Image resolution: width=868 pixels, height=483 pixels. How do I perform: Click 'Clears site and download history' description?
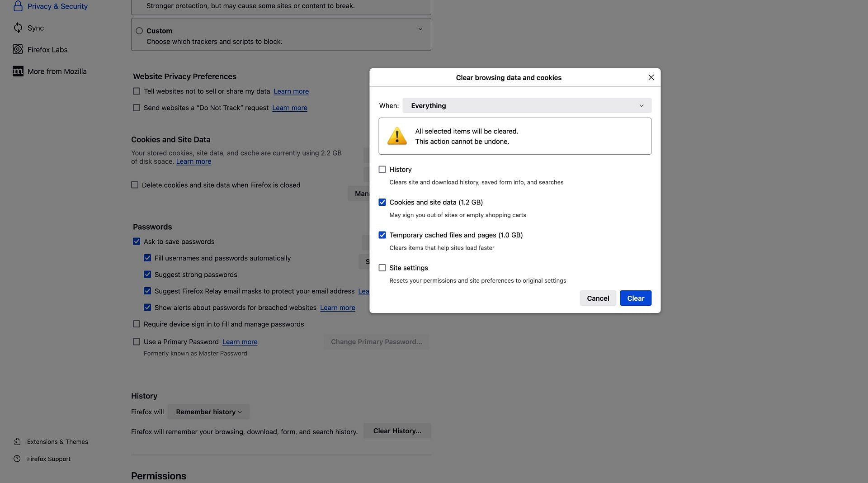pos(476,182)
